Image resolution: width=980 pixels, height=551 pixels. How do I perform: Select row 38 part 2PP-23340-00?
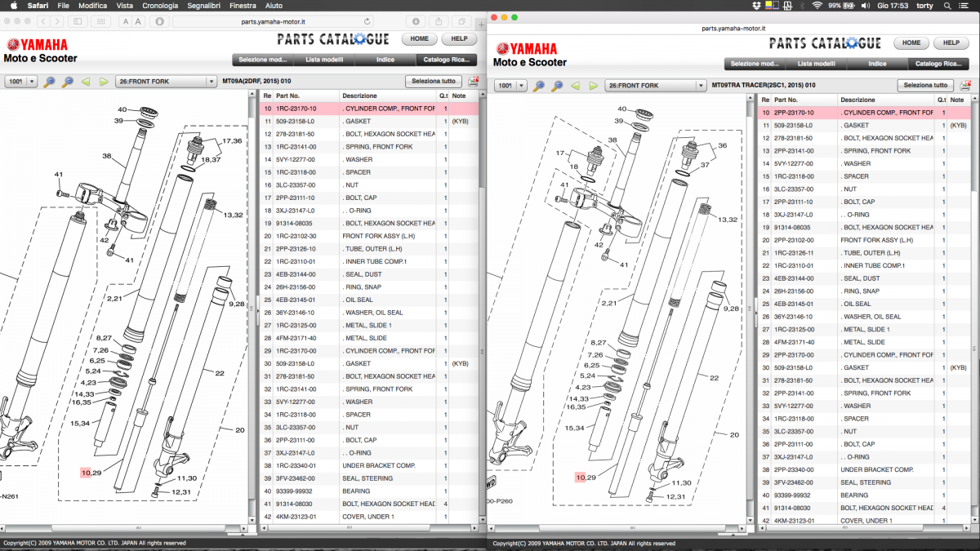coord(865,469)
